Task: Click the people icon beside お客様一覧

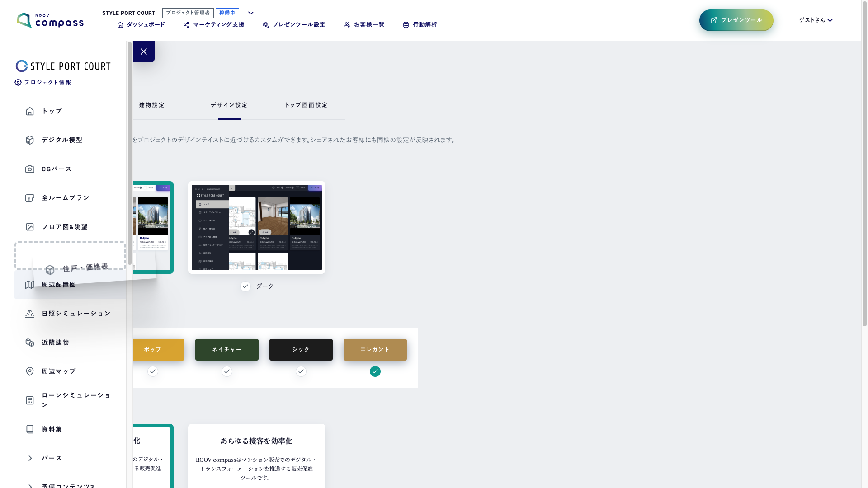Action: [x=347, y=25]
